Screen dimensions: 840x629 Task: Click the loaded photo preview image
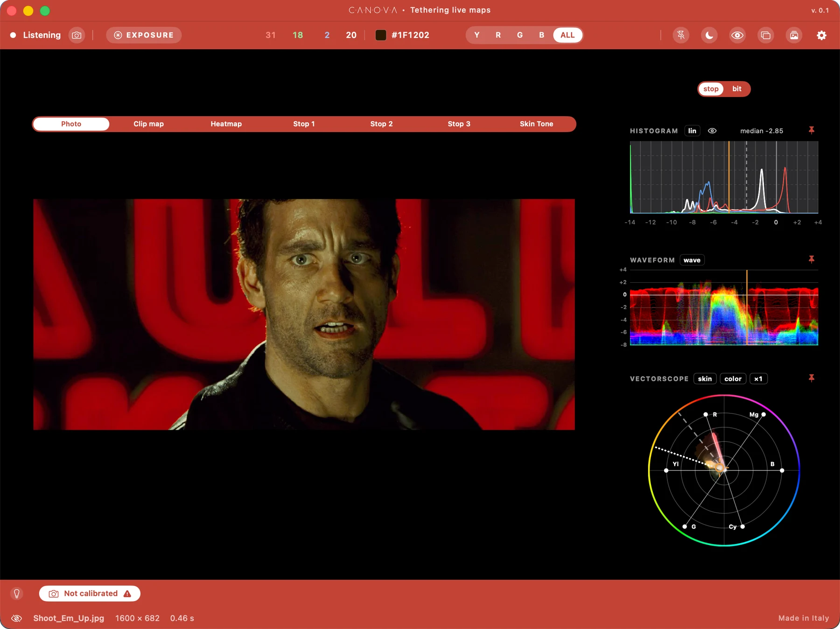click(304, 314)
